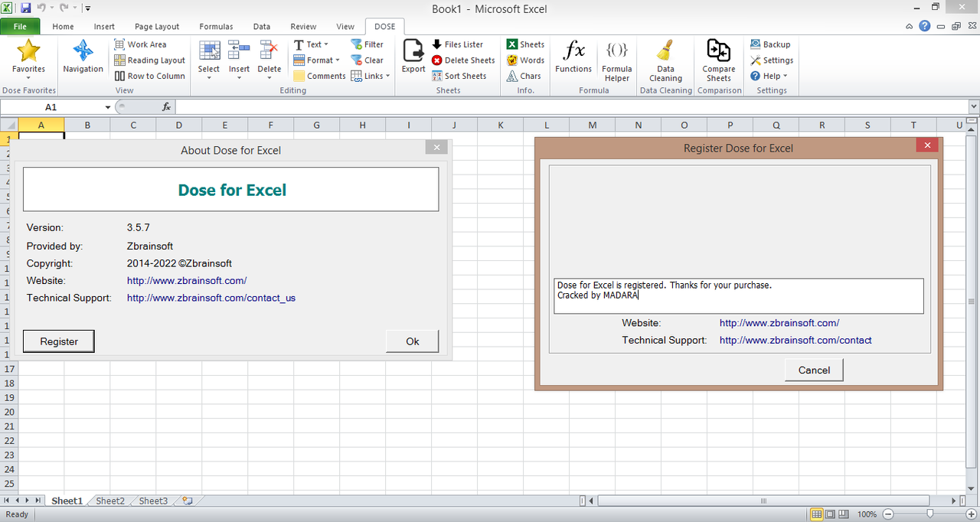Open the Customize Quick Access Toolbar dropdown
Image resolution: width=980 pixels, height=522 pixels.
click(x=88, y=8)
